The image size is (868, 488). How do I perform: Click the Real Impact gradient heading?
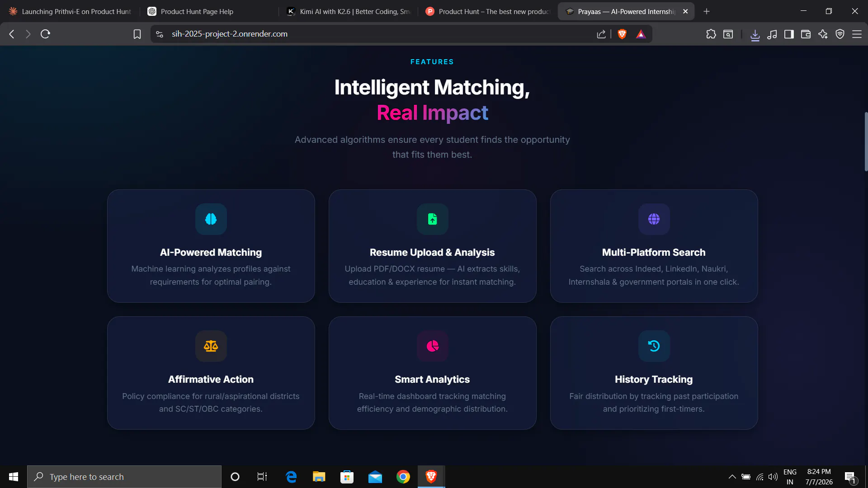tap(432, 113)
